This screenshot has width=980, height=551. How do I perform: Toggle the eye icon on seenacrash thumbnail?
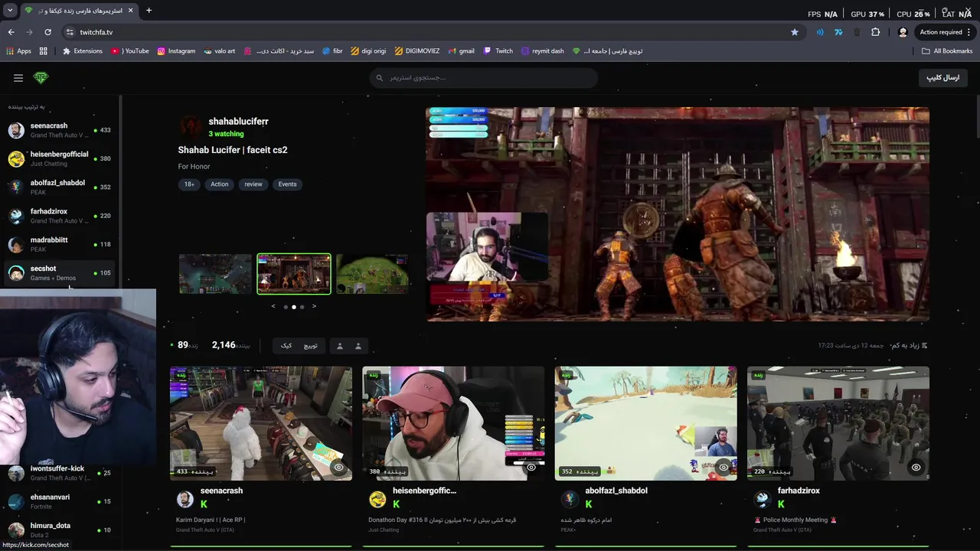coord(338,467)
